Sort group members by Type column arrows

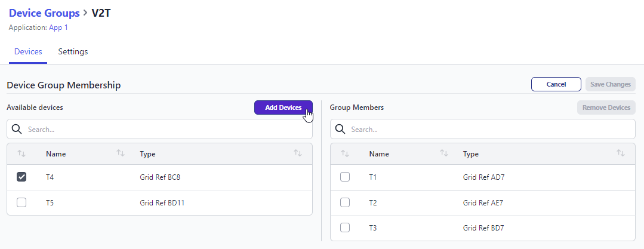click(621, 153)
